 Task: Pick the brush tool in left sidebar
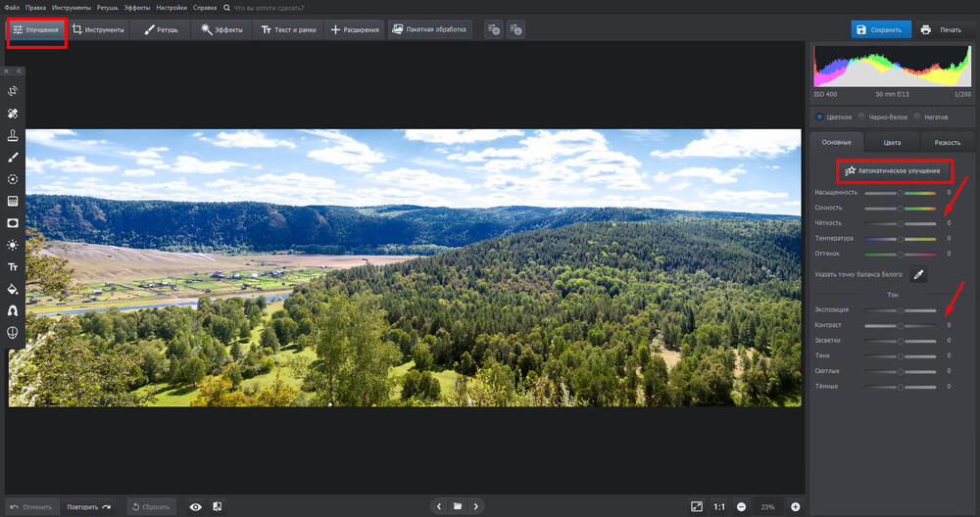click(13, 157)
